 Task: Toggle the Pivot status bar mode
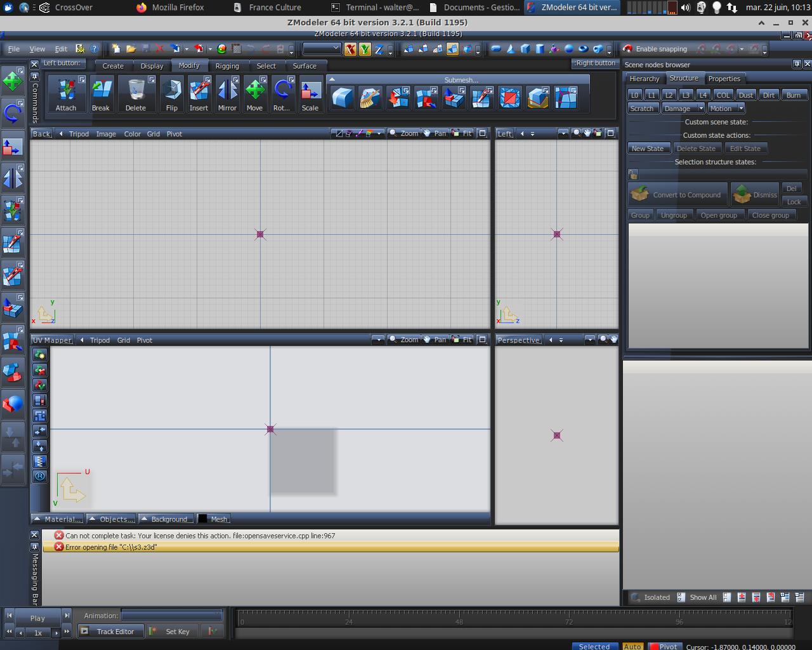[664, 646]
